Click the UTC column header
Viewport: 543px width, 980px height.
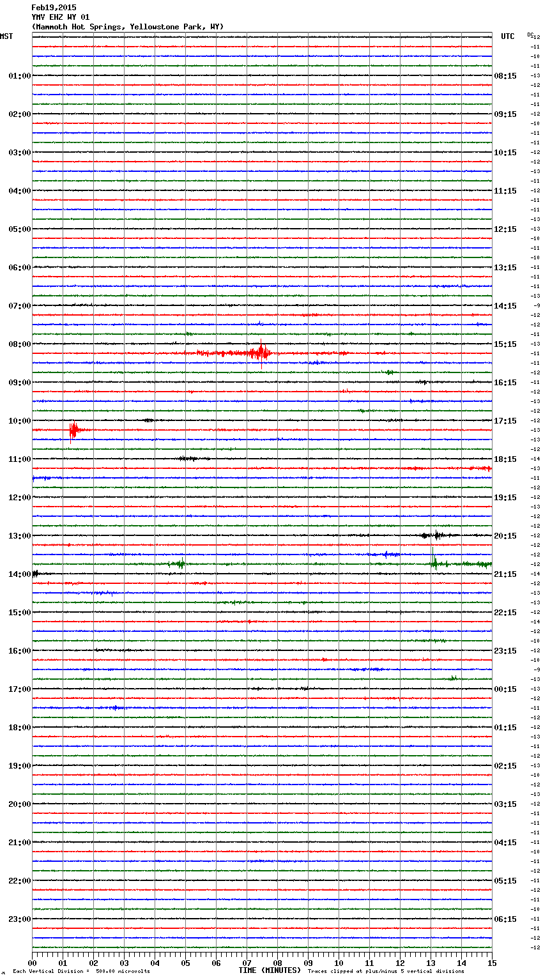[508, 36]
